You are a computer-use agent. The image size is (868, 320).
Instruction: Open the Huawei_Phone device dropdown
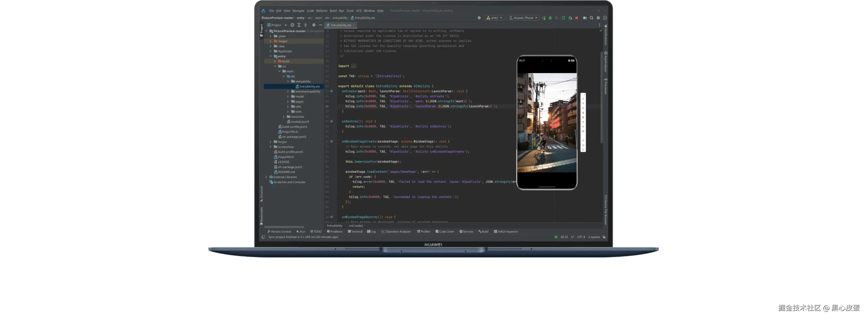[x=523, y=18]
